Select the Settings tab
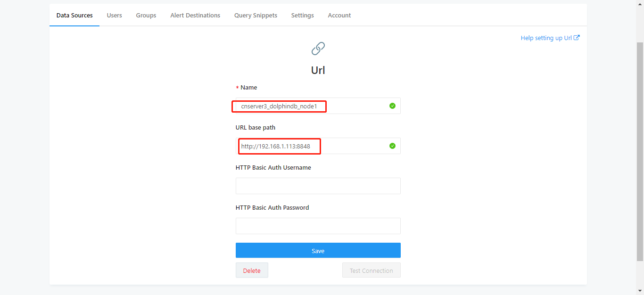This screenshot has width=644, height=295. [x=302, y=16]
